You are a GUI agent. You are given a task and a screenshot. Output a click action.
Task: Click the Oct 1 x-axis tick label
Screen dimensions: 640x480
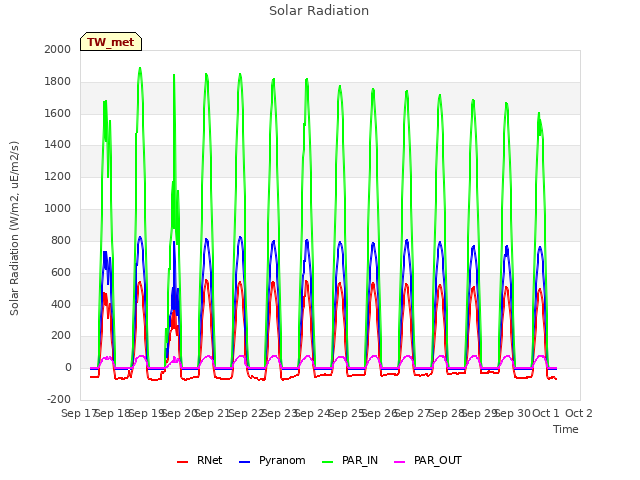coord(546,413)
